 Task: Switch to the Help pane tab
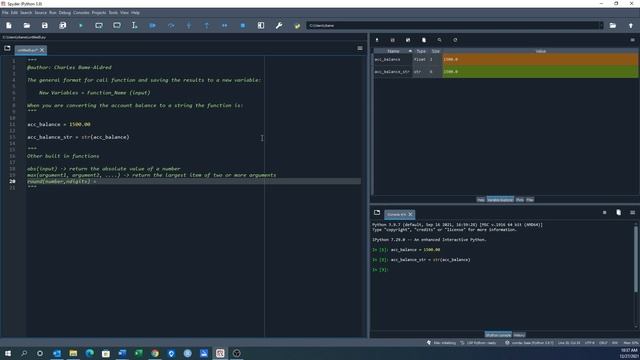click(x=481, y=200)
